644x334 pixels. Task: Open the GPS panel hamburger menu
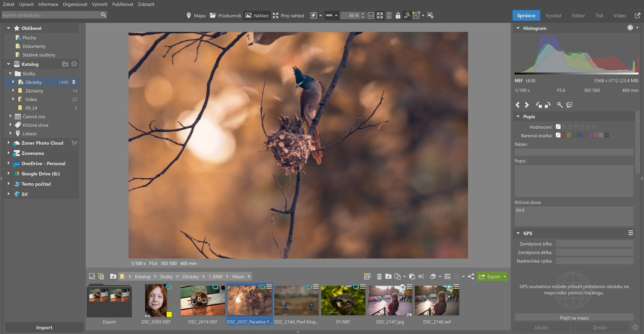[x=630, y=233]
